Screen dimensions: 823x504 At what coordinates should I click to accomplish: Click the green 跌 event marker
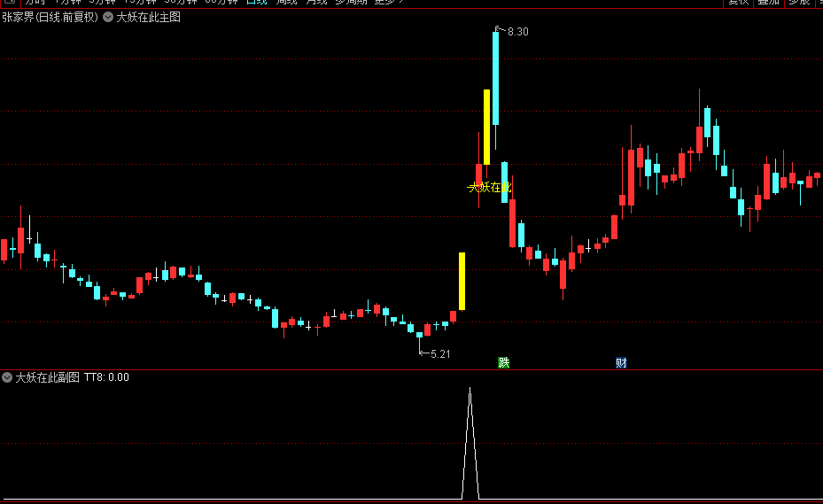[504, 362]
